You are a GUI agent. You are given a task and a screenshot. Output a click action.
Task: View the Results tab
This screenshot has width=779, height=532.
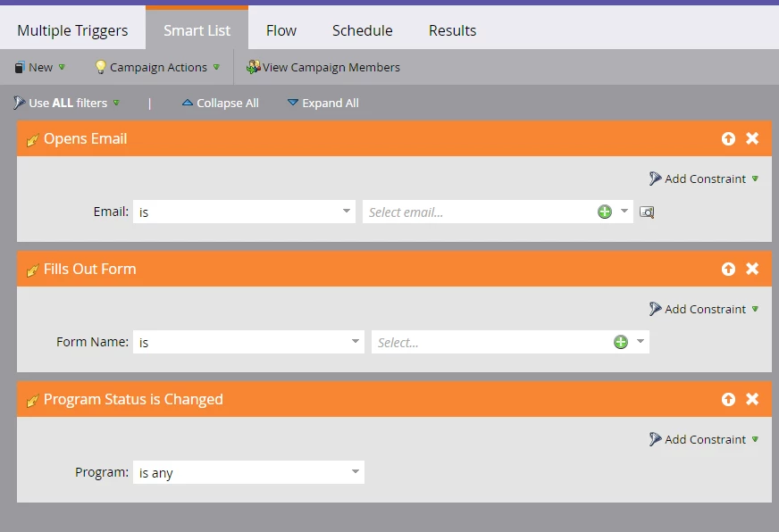coord(452,30)
